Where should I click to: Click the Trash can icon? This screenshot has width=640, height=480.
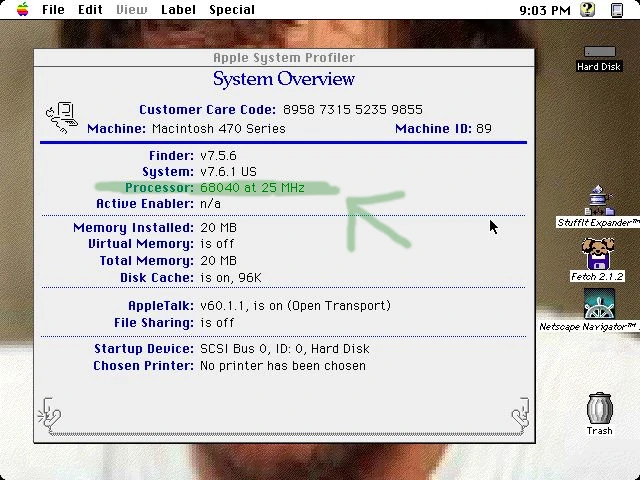coord(599,408)
